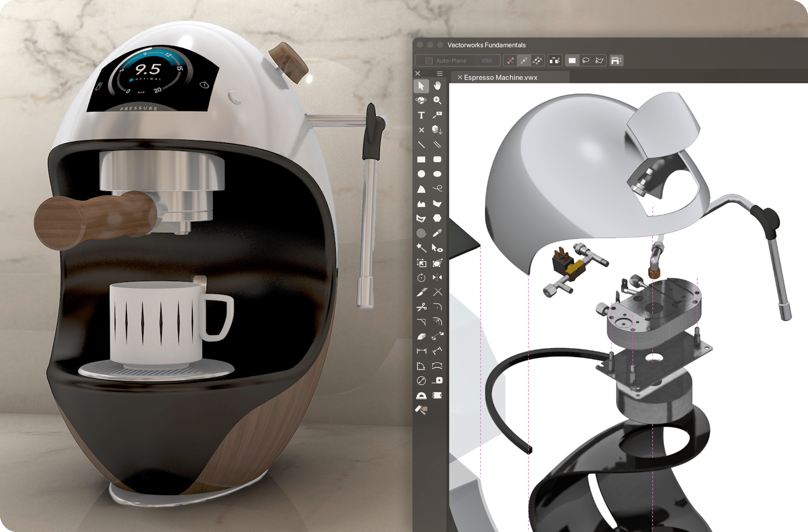The height and width of the screenshot is (532, 808).
Task: Select the Rotate tool
Action: point(421,277)
